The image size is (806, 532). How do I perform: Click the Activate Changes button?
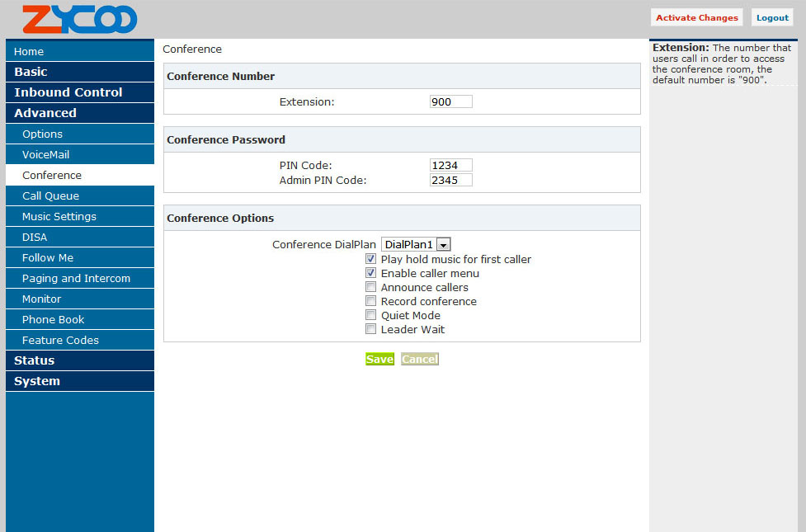pos(697,18)
